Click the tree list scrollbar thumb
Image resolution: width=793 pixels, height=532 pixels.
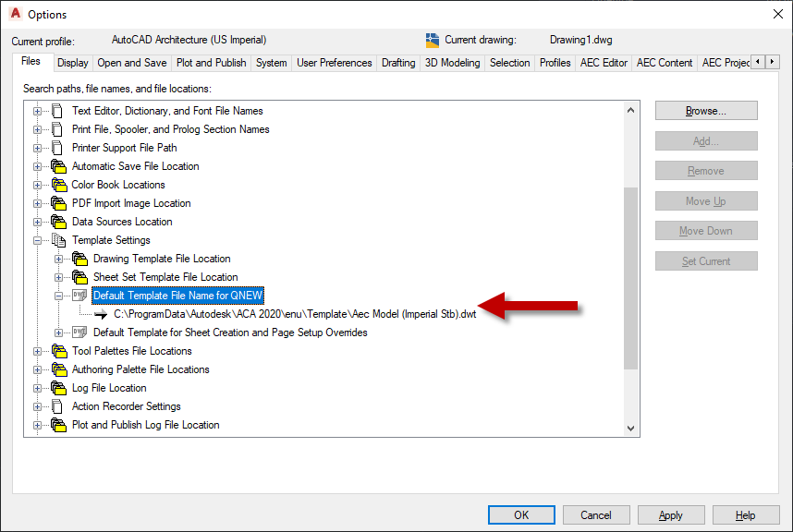[630, 278]
